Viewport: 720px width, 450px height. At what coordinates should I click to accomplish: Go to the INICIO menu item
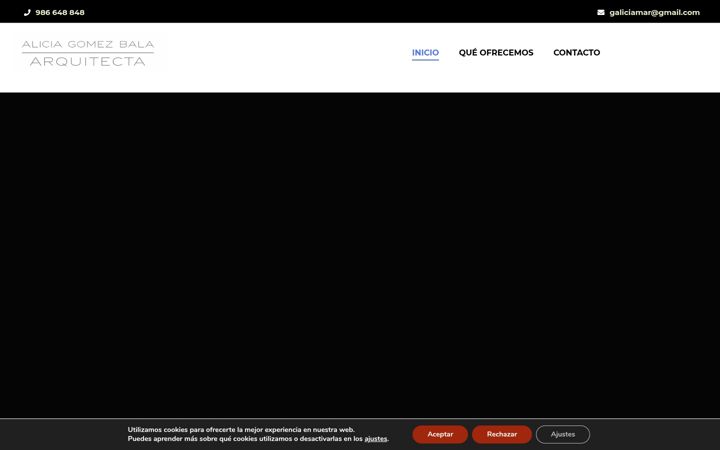425,52
